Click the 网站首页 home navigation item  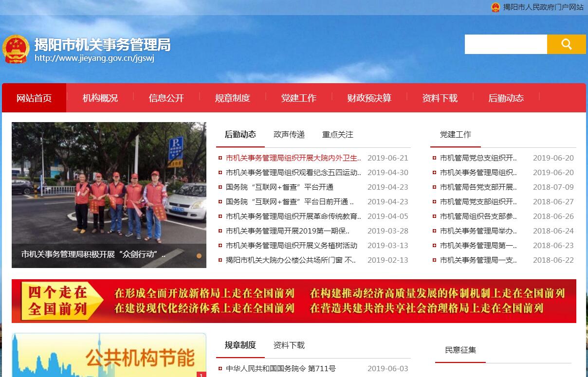point(34,98)
